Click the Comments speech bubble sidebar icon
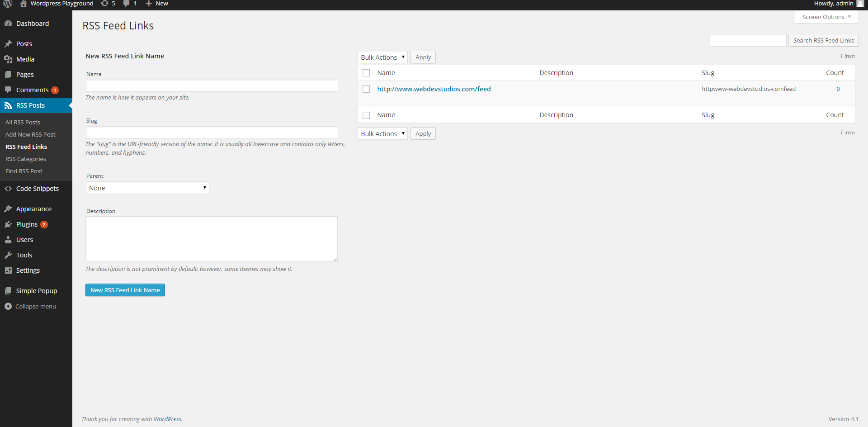The image size is (868, 427). [8, 90]
